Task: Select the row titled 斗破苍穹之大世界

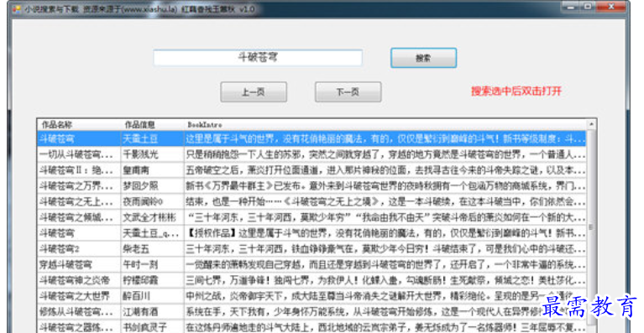Action: pos(312,296)
